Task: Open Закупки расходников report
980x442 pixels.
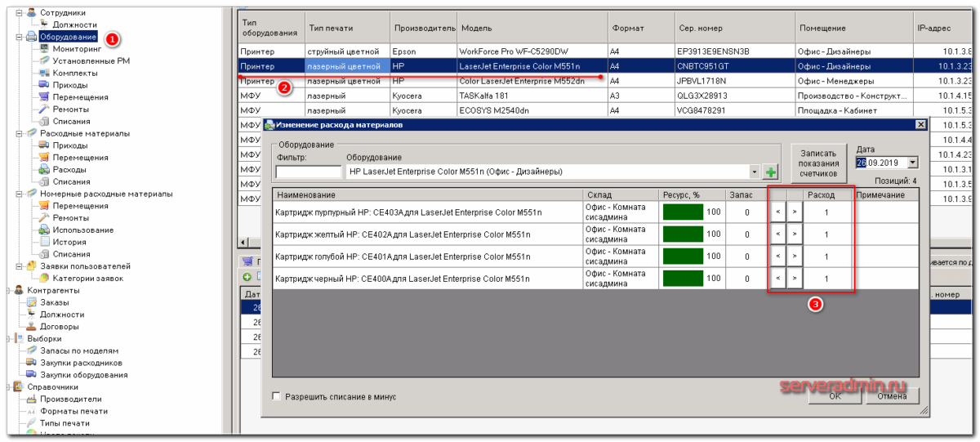Action: coord(81,363)
